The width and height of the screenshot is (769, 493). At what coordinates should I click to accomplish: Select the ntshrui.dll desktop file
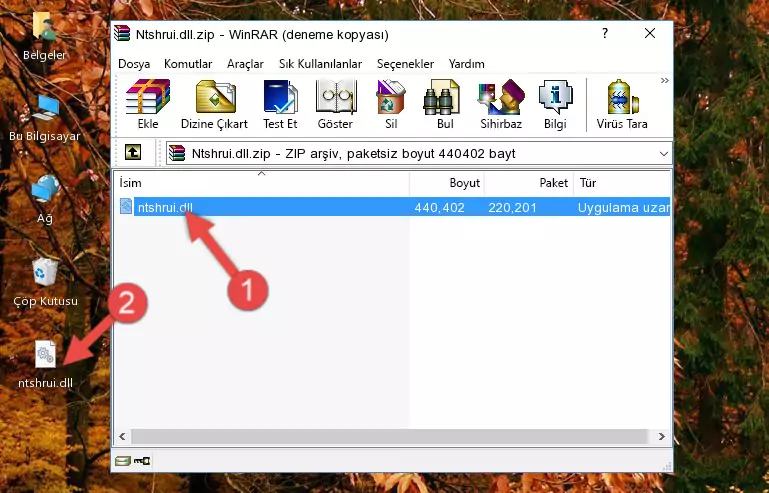click(46, 365)
